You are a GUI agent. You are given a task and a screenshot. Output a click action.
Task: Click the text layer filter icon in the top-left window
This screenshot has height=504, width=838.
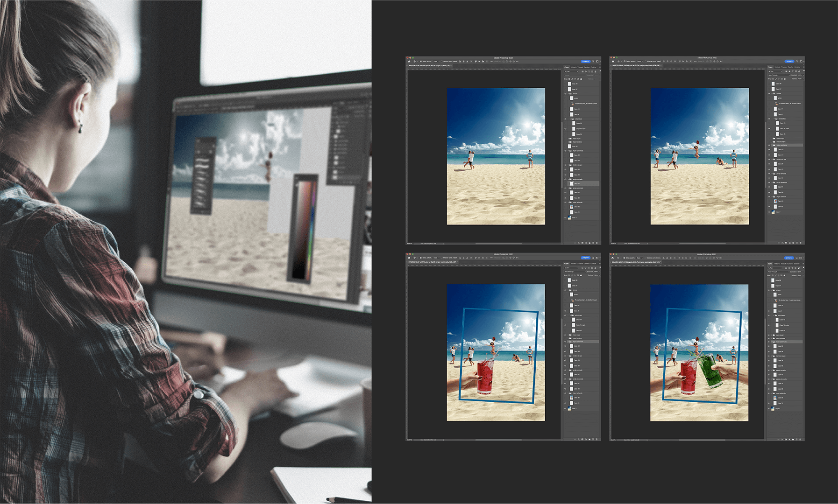pyautogui.click(x=589, y=71)
